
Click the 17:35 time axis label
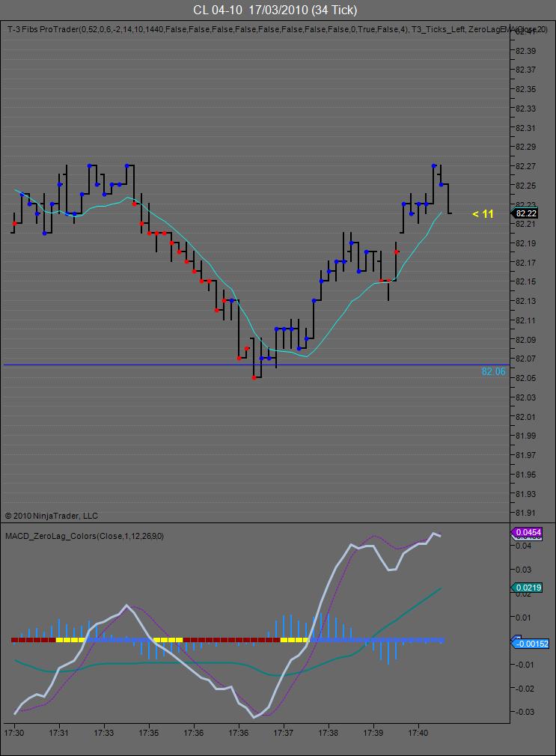pos(148,733)
